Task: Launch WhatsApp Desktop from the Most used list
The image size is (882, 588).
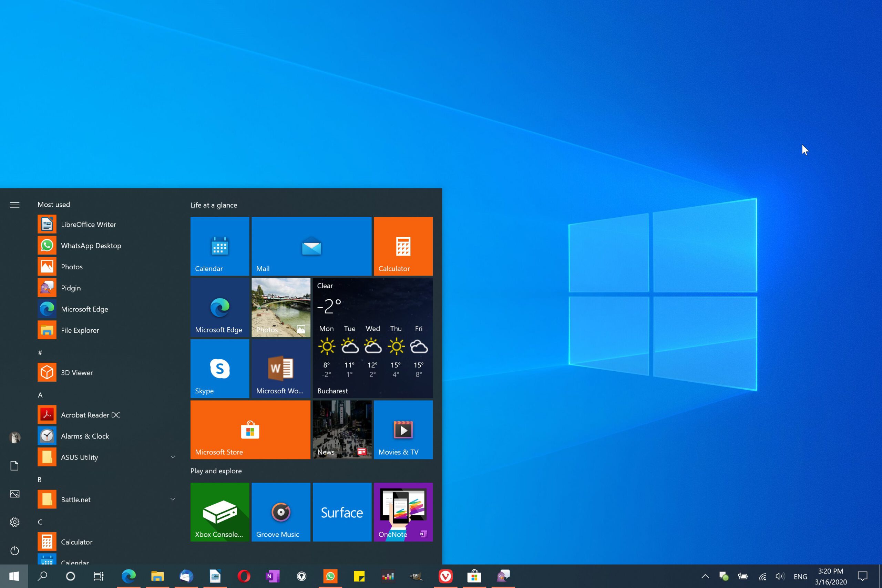Action: point(107,246)
